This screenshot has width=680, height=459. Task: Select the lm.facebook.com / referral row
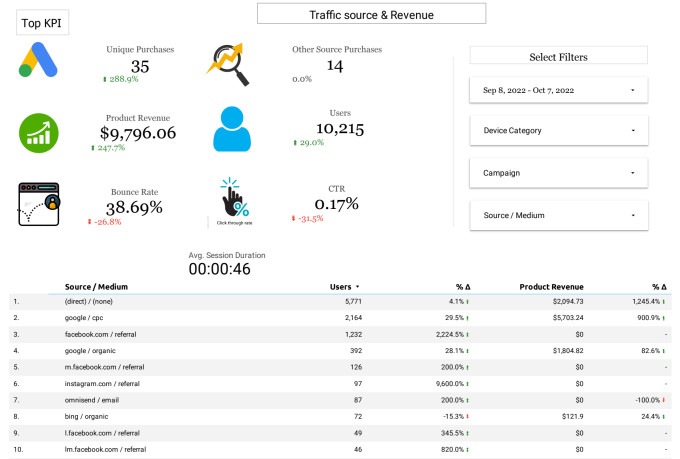click(x=340, y=449)
